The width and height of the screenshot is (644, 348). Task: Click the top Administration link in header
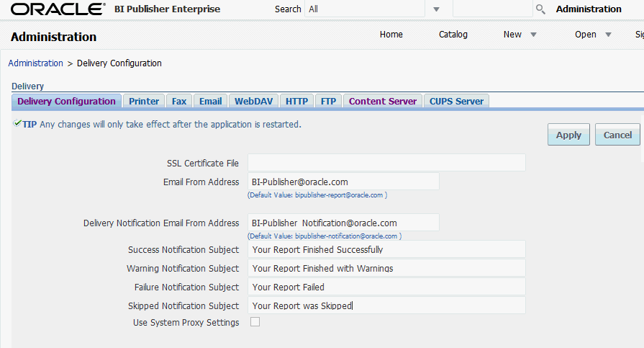(589, 9)
